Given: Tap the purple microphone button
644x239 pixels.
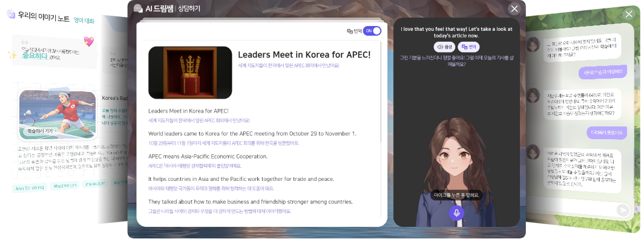Looking at the screenshot, I should (456, 213).
